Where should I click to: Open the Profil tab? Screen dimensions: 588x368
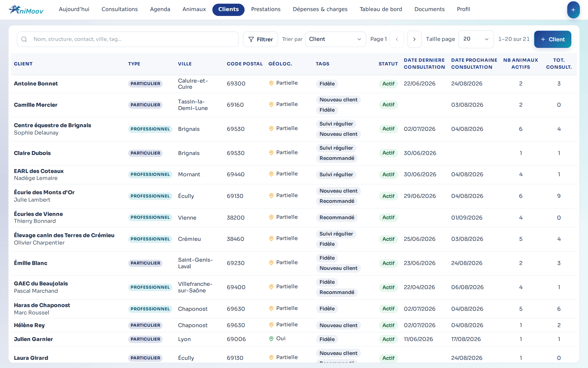pos(463,9)
